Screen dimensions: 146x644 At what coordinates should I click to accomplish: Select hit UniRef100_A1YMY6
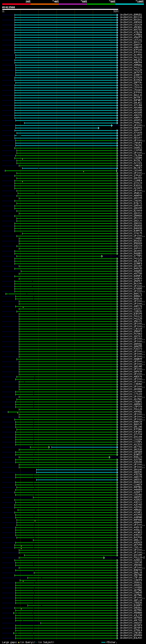point(131,55)
